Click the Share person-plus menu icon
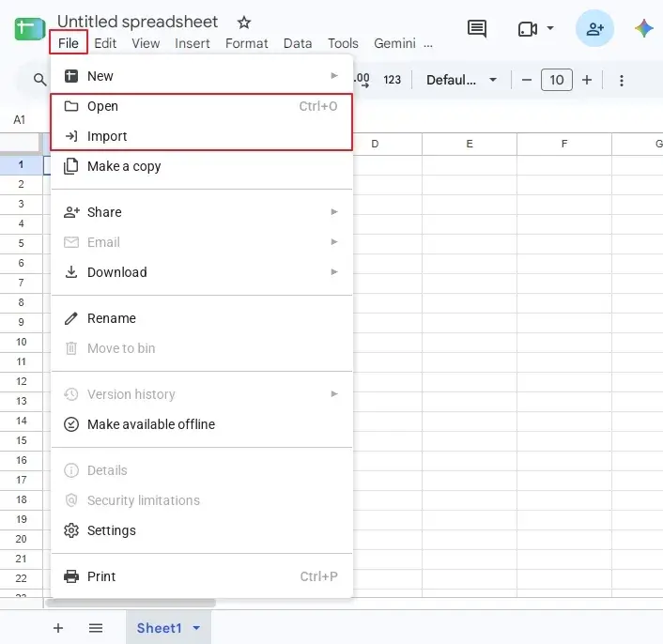 click(x=71, y=212)
